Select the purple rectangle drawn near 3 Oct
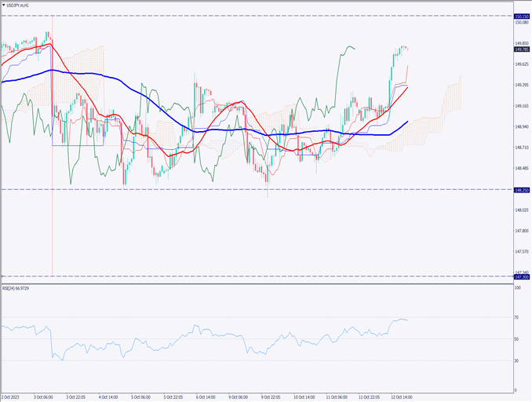 (x=77, y=144)
